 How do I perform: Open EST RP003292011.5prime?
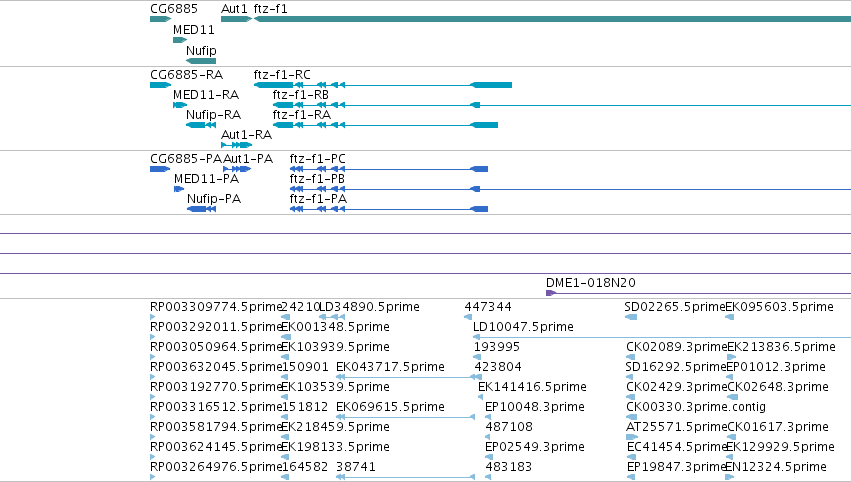[x=216, y=327]
